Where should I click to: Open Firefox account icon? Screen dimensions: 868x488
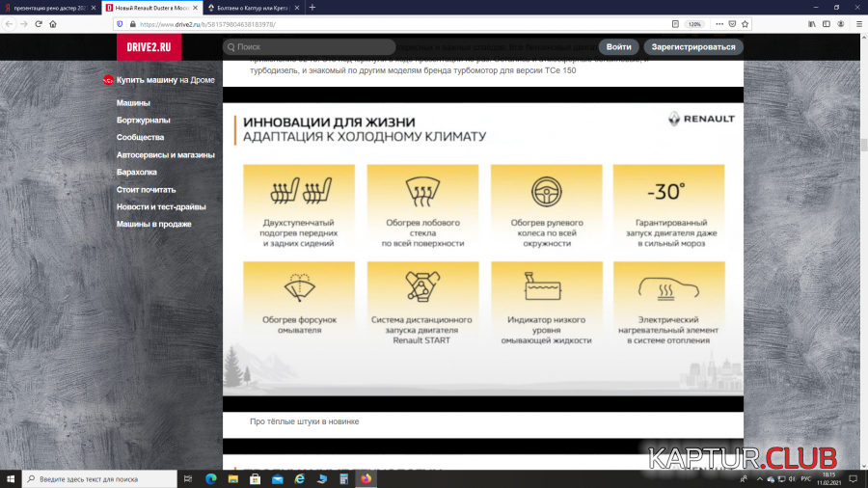pyautogui.click(x=841, y=24)
